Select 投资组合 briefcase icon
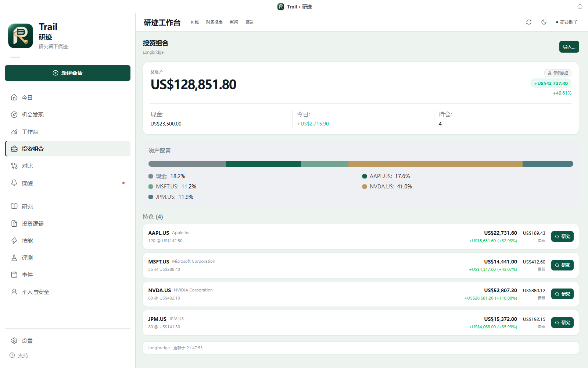 14,149
